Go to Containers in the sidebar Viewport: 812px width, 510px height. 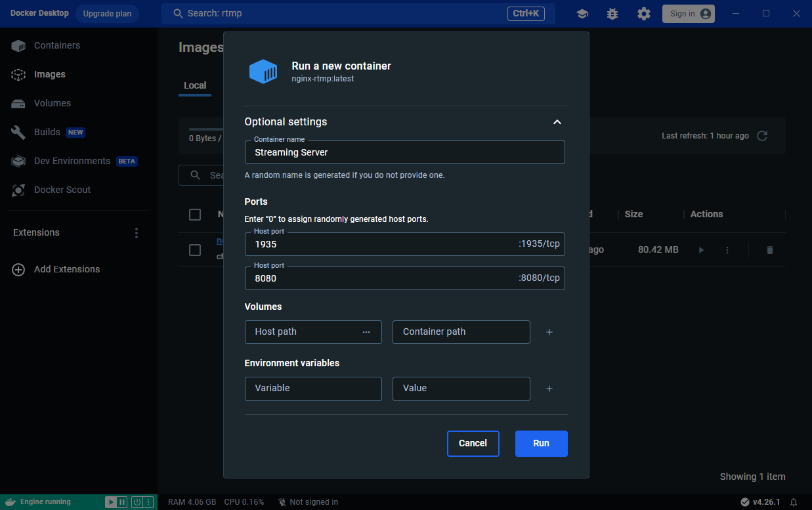[x=56, y=45]
